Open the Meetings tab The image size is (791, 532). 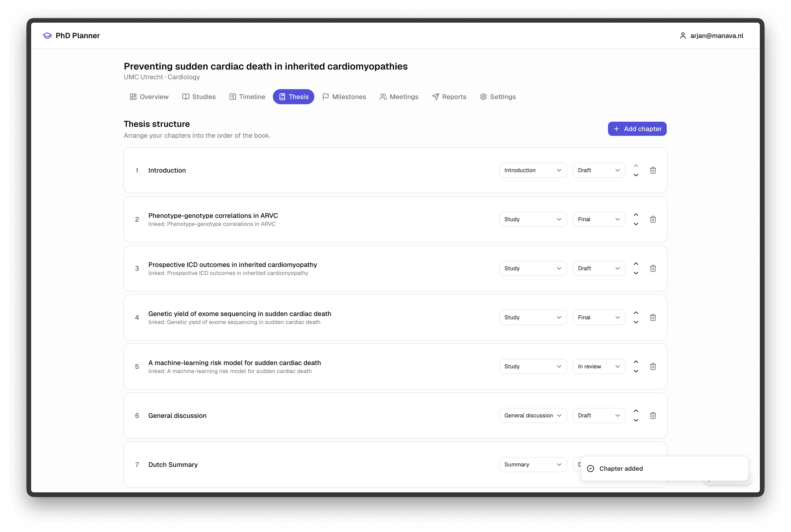point(399,97)
